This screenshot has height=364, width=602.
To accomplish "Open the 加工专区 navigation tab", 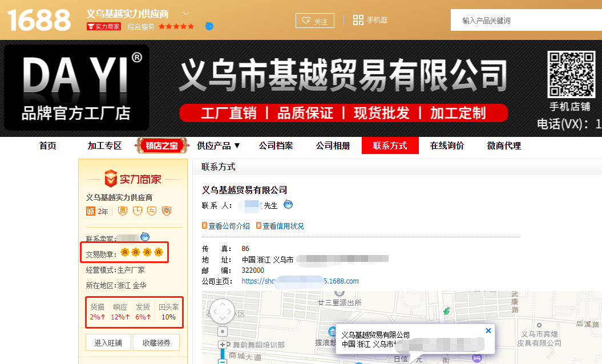I will click(x=104, y=145).
